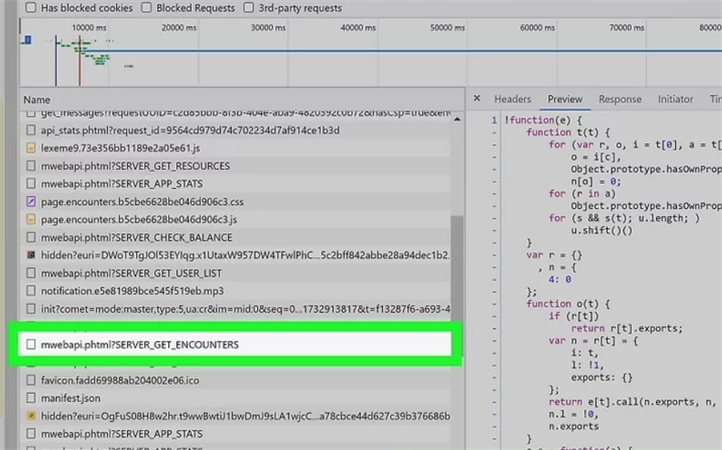Image resolution: width=722 pixels, height=450 pixels.
Task: Switch to the Headers tab
Action: 512,100
